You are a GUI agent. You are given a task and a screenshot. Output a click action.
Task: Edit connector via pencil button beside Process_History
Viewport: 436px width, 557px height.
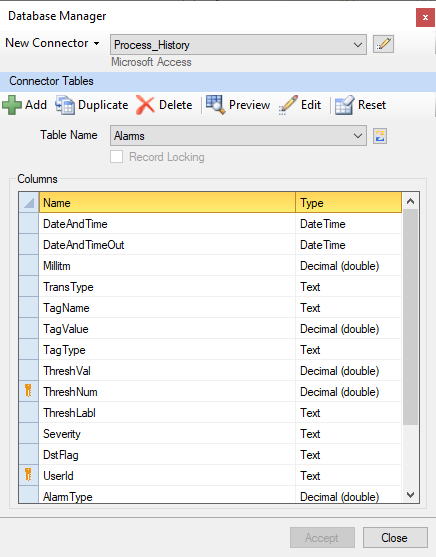pos(383,44)
